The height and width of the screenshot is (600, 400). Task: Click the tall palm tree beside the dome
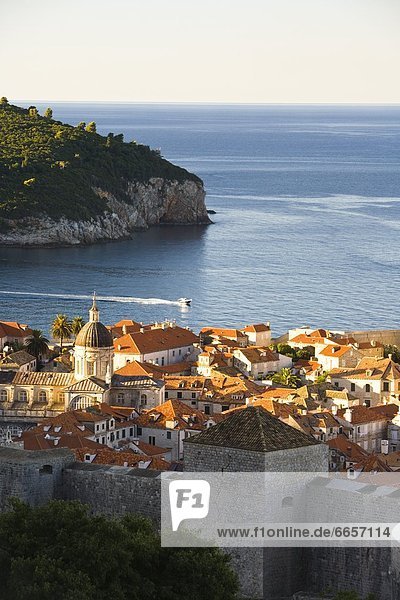click(x=61, y=329)
